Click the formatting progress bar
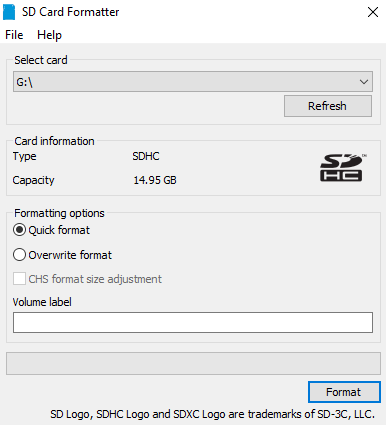Image resolution: width=386 pixels, height=425 pixels. tap(193, 363)
